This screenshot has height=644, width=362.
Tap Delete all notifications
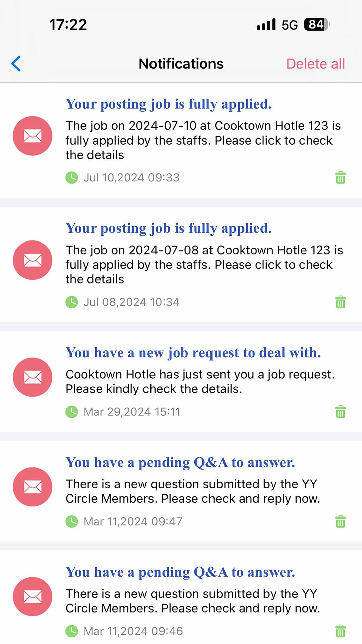point(315,64)
